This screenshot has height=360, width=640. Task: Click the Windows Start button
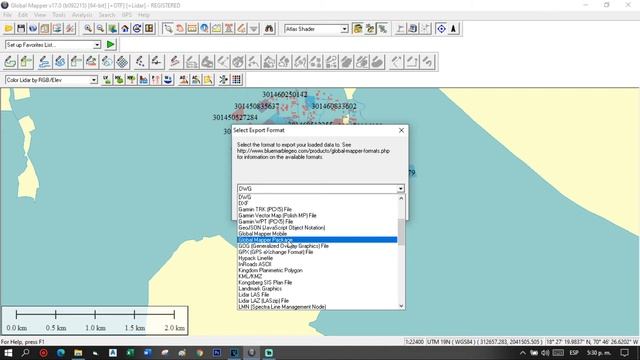8,353
